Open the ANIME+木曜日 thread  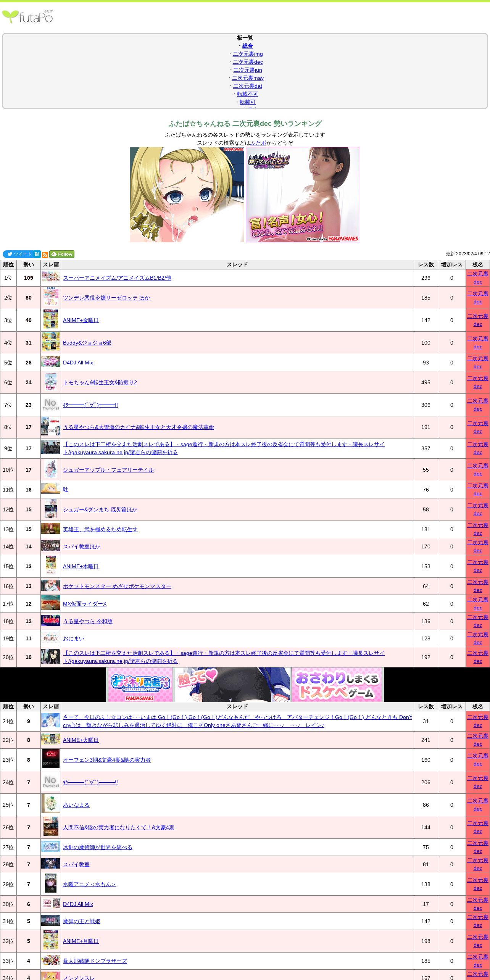81,566
